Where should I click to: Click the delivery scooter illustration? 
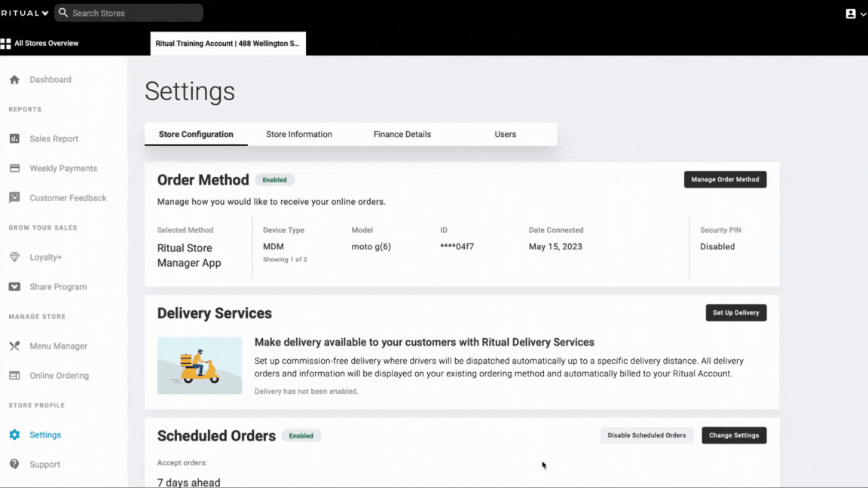coord(199,366)
